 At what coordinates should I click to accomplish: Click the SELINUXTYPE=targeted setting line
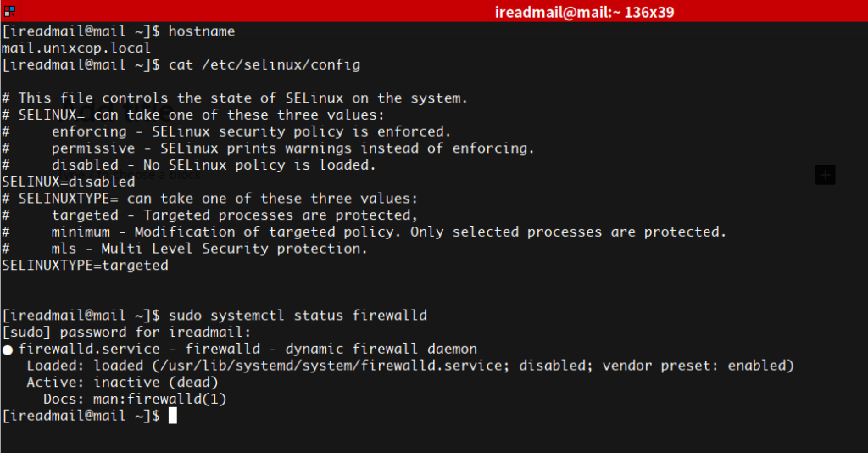point(85,266)
